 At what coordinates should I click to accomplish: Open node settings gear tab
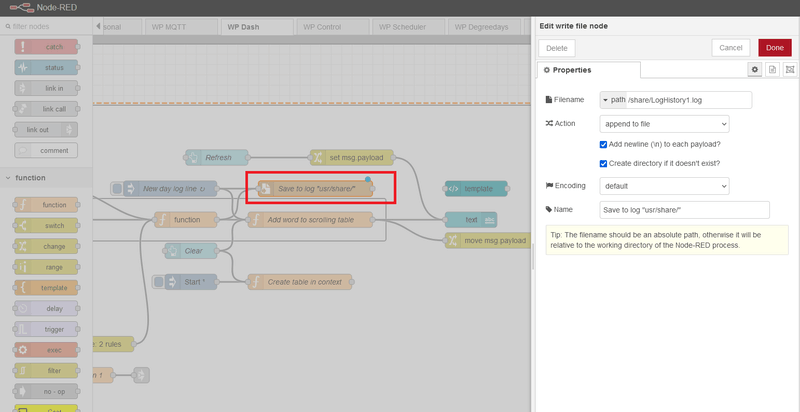[756, 70]
